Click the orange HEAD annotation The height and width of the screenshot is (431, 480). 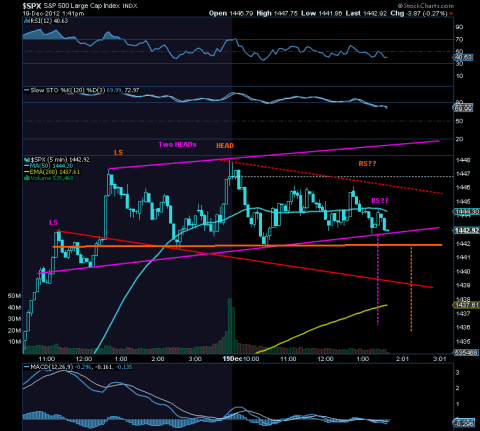click(225, 146)
